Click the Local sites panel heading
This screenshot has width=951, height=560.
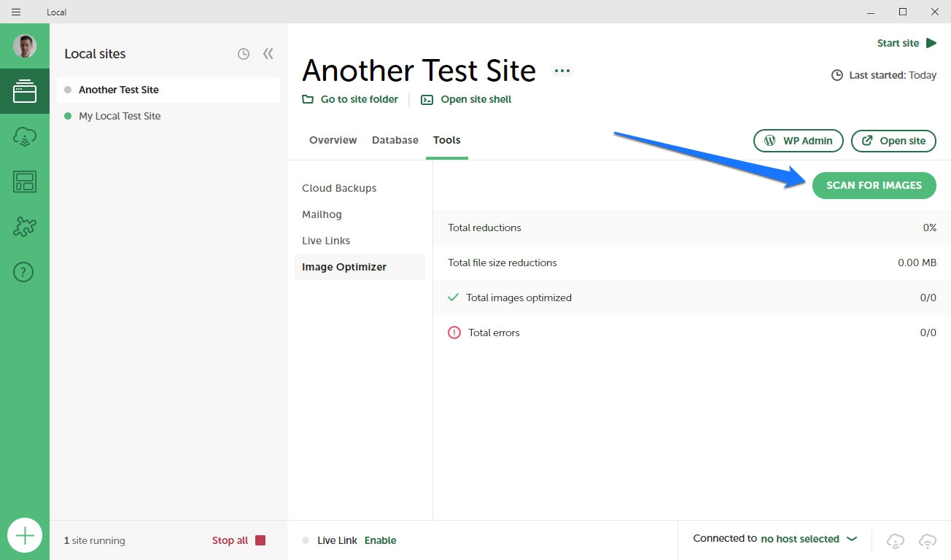click(x=95, y=54)
